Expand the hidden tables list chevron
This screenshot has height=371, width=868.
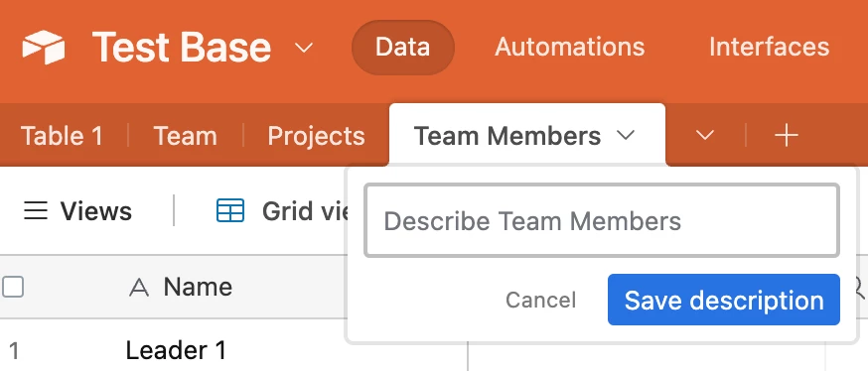(705, 136)
